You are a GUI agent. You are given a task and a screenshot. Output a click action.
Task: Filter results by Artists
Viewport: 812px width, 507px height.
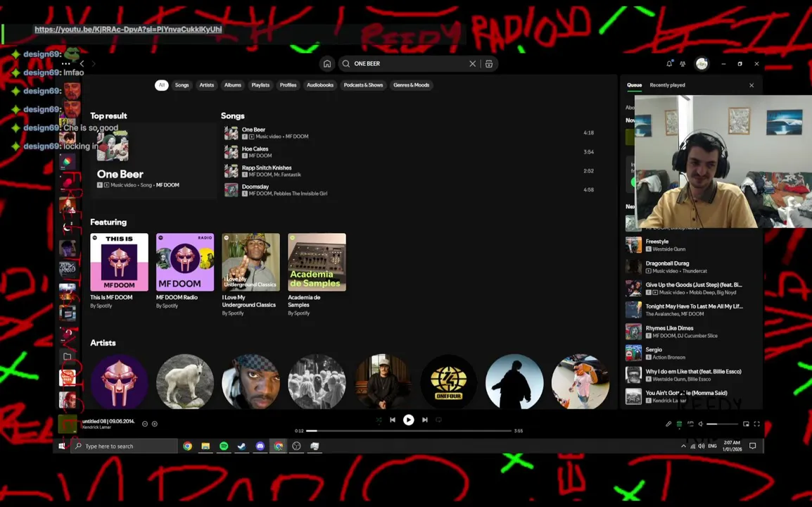point(207,85)
